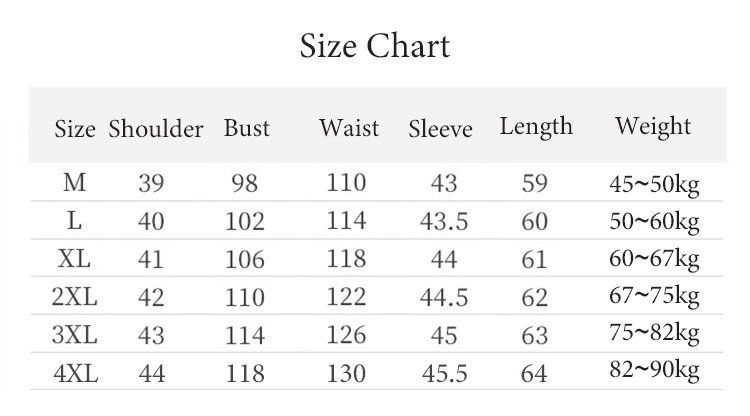750x416 pixels.
Task: Select the 2XL size row label
Action: coord(74,297)
